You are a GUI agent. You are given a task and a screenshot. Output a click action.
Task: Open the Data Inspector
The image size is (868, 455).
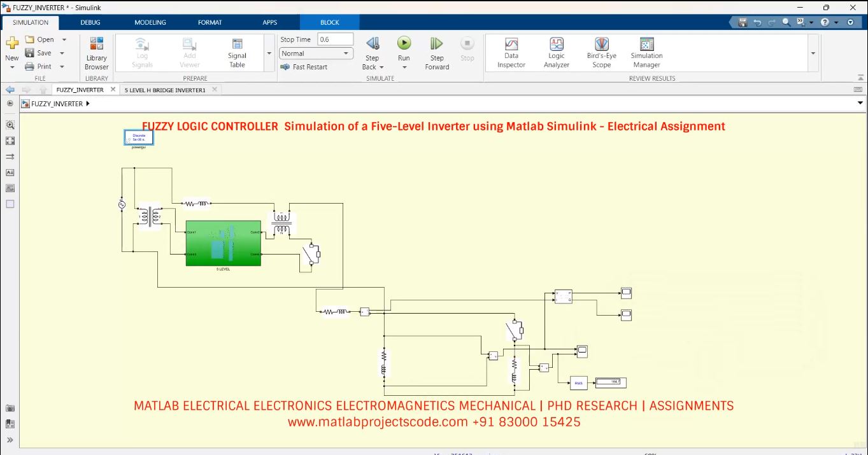pos(511,51)
